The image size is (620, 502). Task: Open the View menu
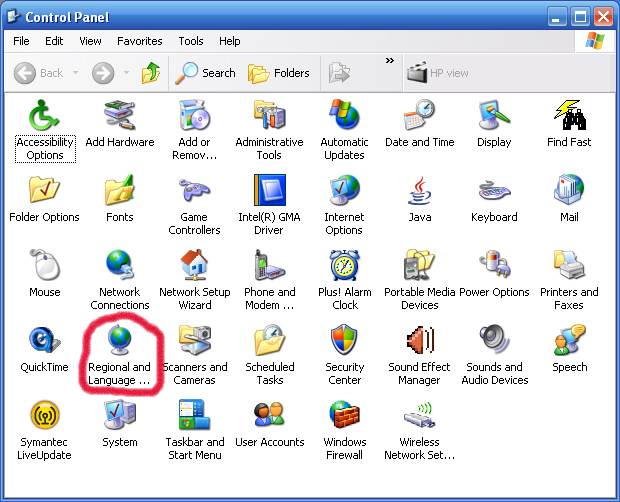point(90,41)
